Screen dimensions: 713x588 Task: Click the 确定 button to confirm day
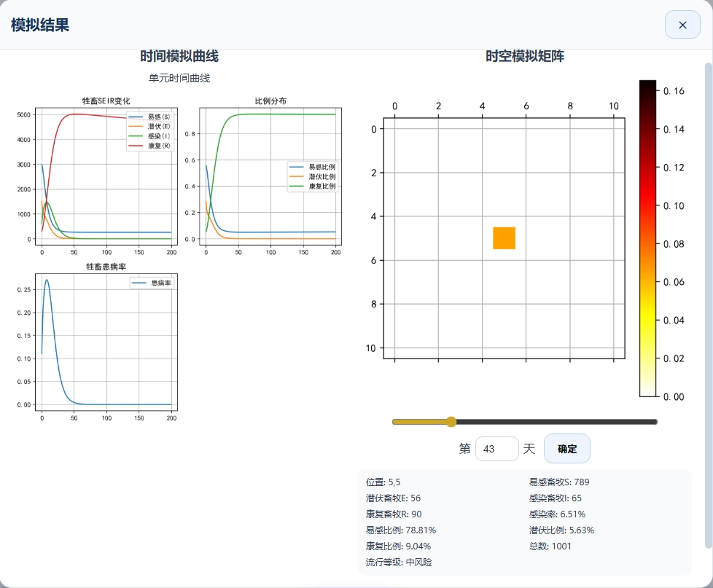[x=566, y=449]
